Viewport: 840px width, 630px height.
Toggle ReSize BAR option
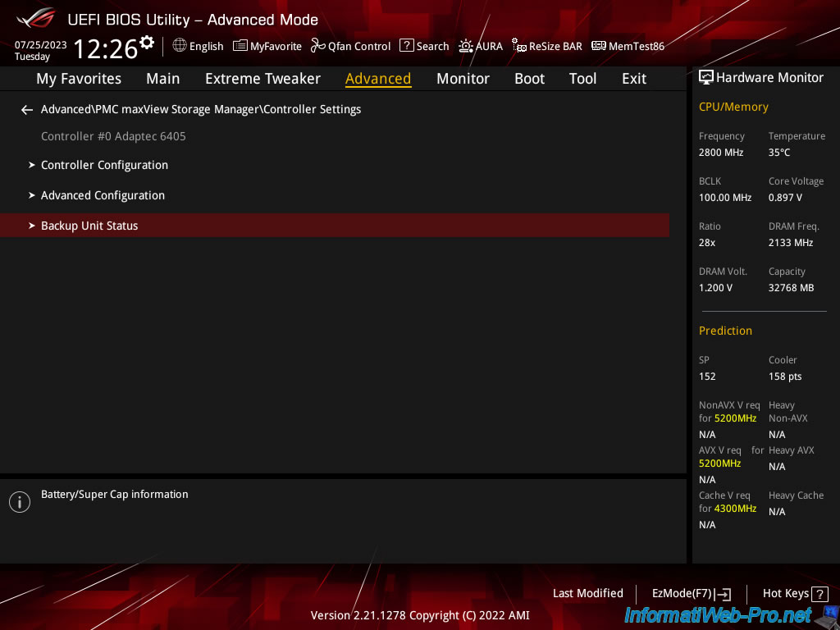pyautogui.click(x=555, y=47)
